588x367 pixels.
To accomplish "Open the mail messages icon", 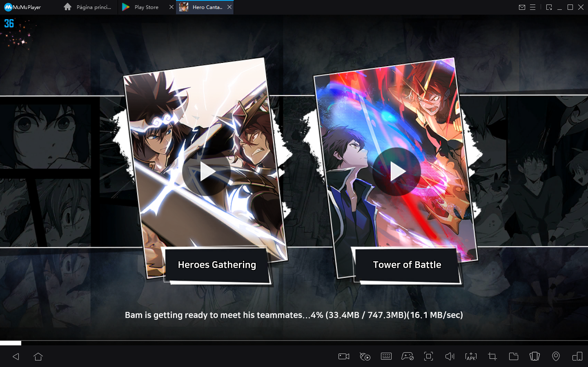I will point(522,7).
